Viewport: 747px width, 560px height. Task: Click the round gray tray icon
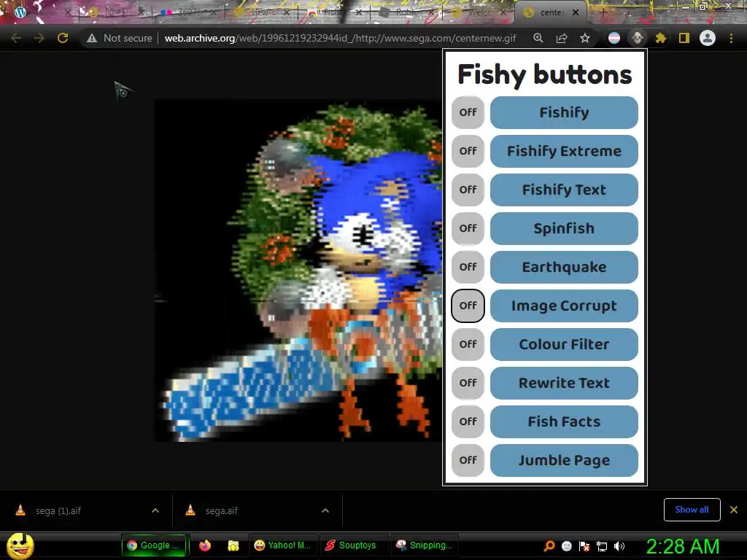(x=566, y=546)
